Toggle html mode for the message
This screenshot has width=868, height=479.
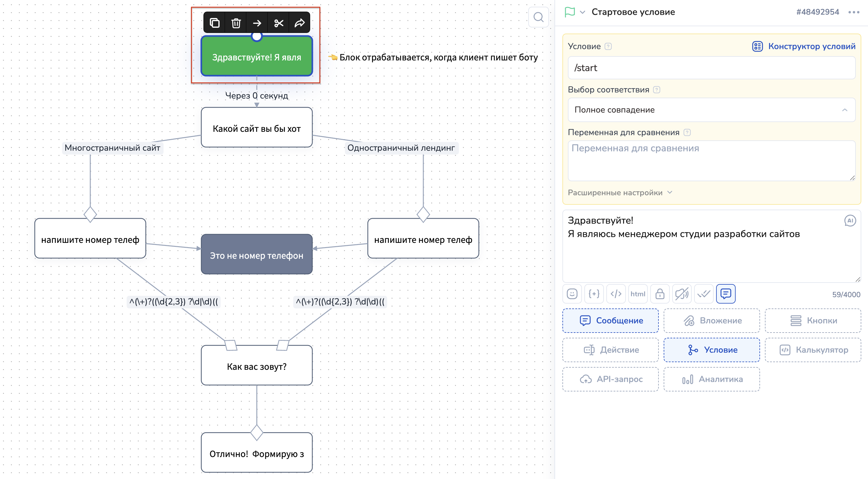637,294
